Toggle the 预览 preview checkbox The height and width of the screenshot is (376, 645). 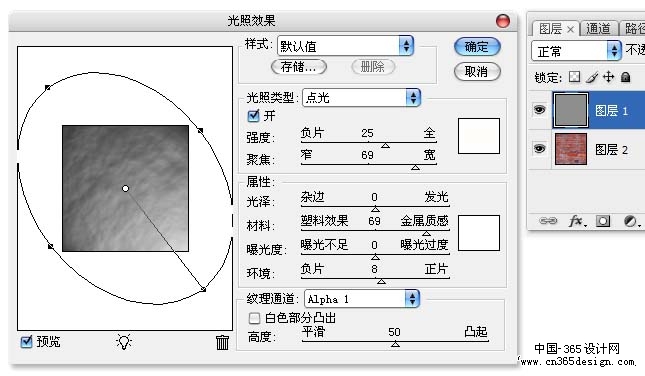coord(26,341)
